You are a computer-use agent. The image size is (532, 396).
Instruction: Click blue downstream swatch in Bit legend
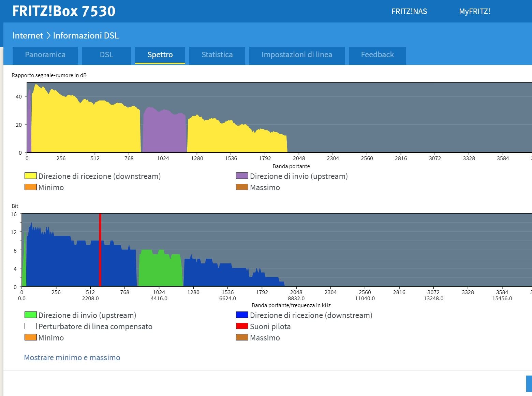coord(242,315)
